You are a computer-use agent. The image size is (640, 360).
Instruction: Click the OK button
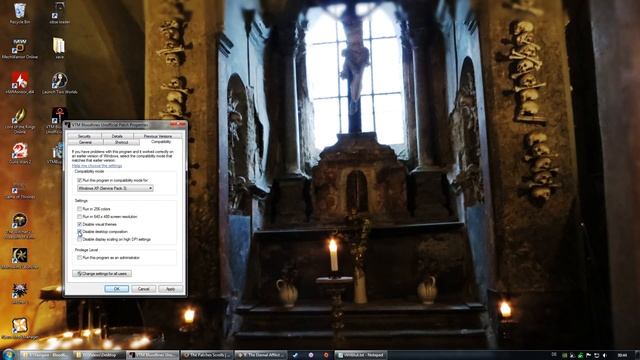(117, 289)
